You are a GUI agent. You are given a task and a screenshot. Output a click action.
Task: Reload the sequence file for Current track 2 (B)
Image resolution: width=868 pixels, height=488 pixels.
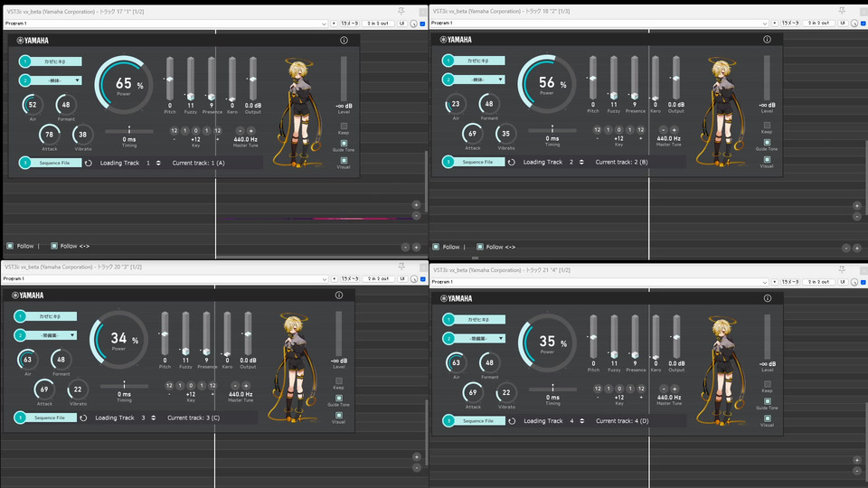point(512,162)
